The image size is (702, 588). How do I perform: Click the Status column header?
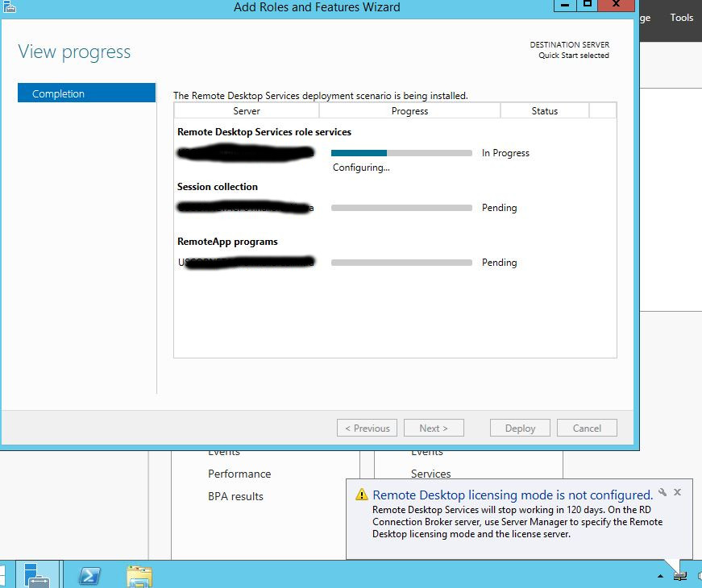pyautogui.click(x=544, y=111)
